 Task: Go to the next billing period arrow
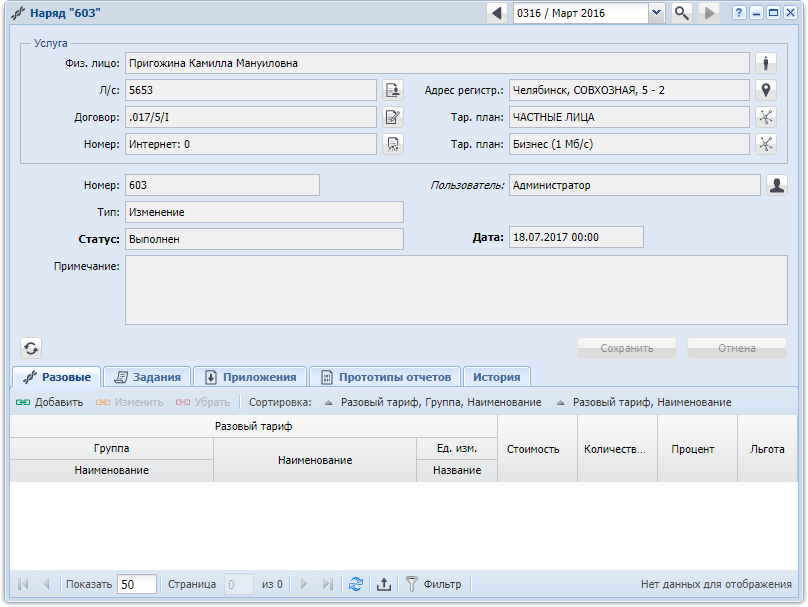tap(709, 13)
